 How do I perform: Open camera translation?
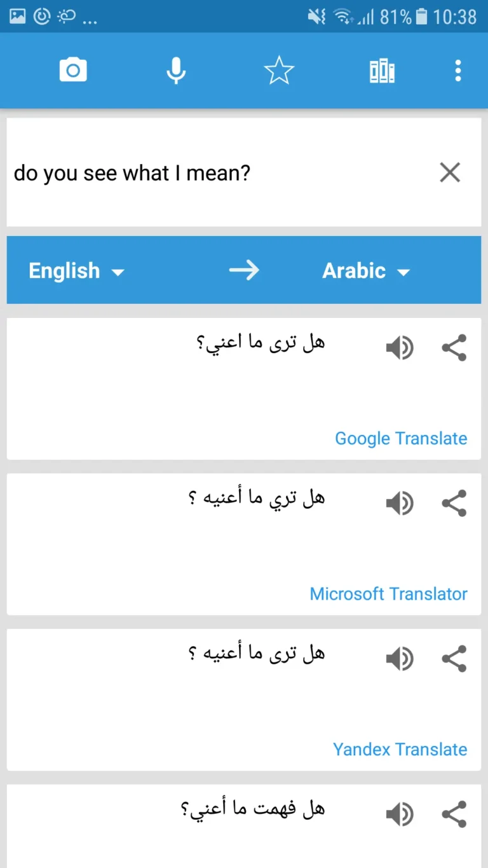click(x=72, y=70)
